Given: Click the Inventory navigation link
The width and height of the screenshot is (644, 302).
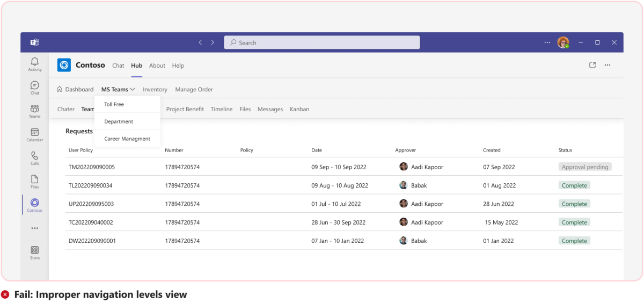Looking at the screenshot, I should (155, 90).
